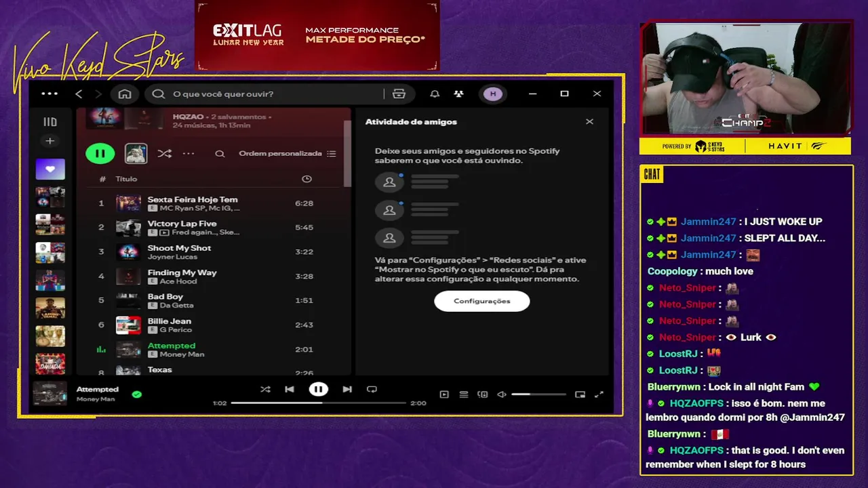Open playlist more options ellipsis
868x488 pixels.
(x=189, y=154)
